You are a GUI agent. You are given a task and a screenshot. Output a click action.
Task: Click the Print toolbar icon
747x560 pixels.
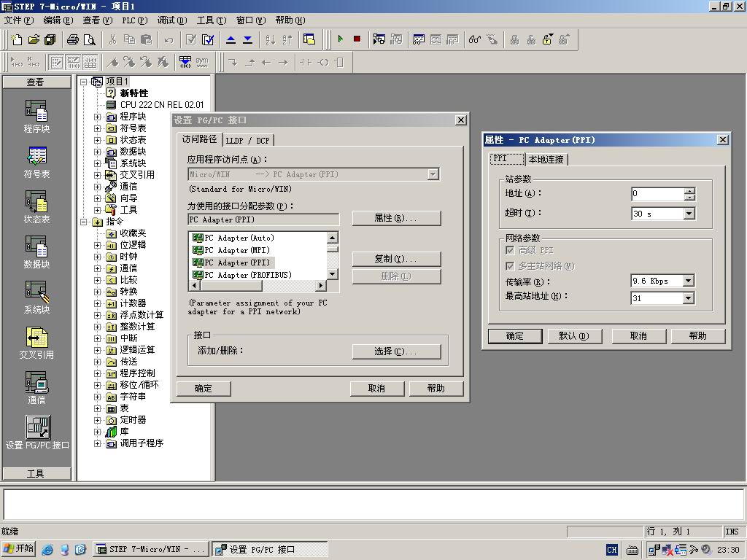click(x=72, y=39)
